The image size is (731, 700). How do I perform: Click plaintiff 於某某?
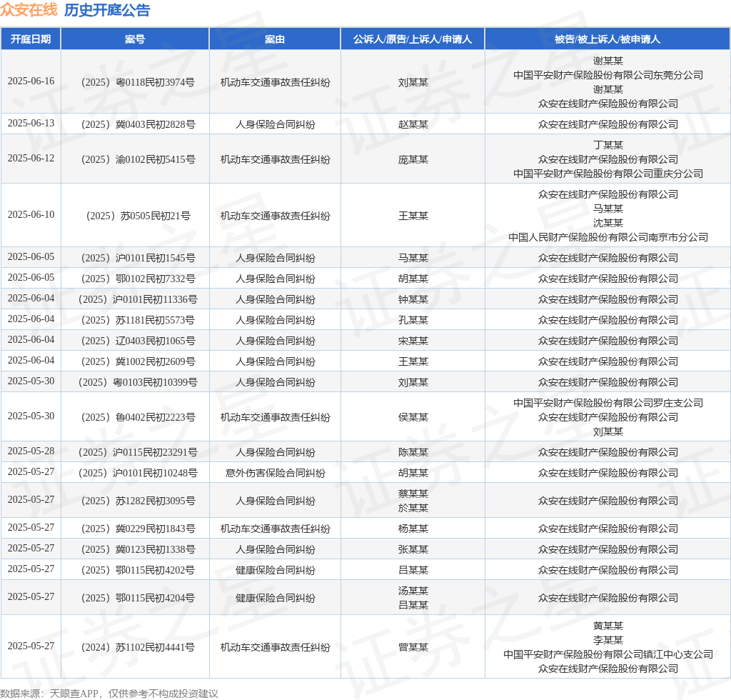pyautogui.click(x=413, y=508)
